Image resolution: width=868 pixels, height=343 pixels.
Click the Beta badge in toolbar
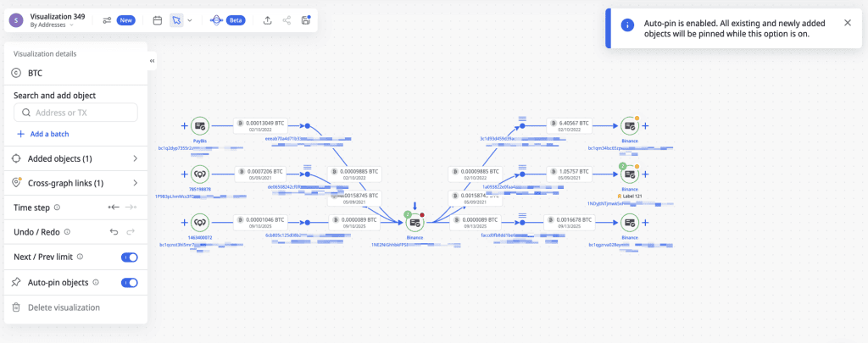(x=236, y=20)
